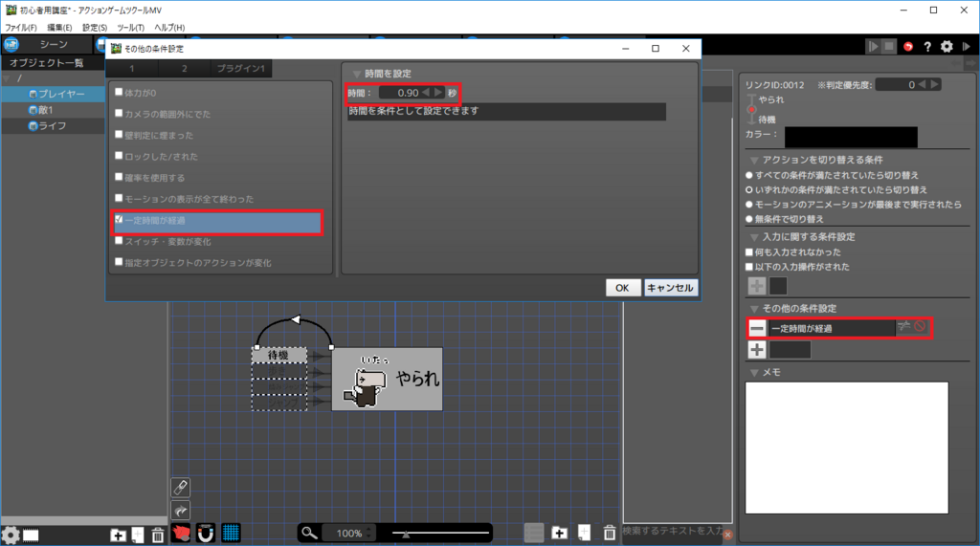Click the film strip icon in object list

click(x=31, y=535)
